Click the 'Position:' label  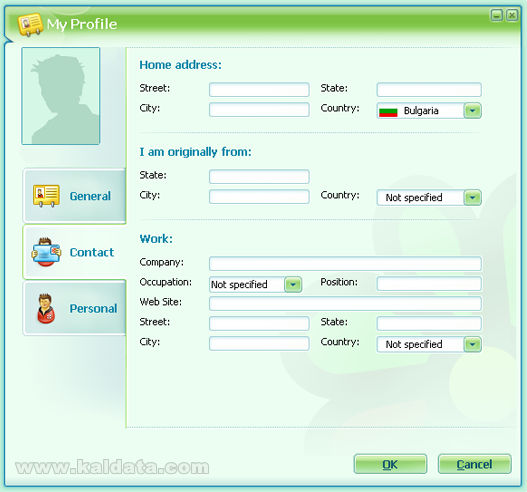[339, 282]
